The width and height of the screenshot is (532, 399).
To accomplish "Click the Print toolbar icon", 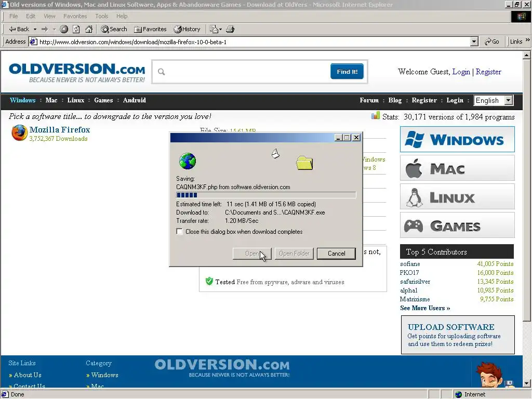I will click(x=230, y=29).
